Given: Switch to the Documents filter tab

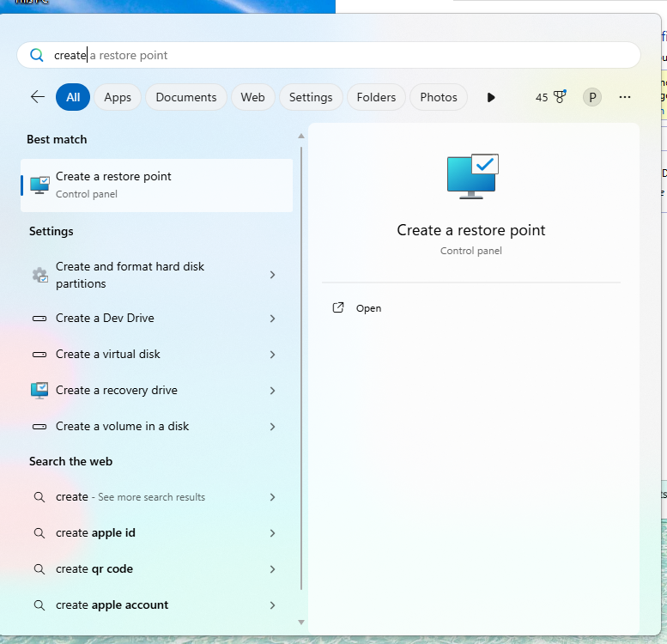Looking at the screenshot, I should 186,97.
